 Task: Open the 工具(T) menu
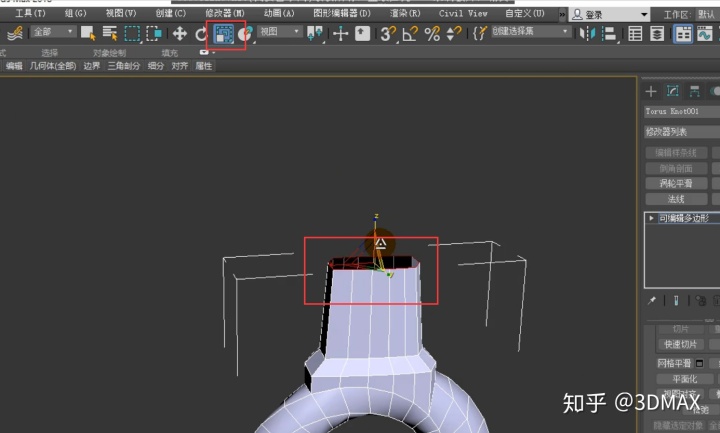coord(30,13)
